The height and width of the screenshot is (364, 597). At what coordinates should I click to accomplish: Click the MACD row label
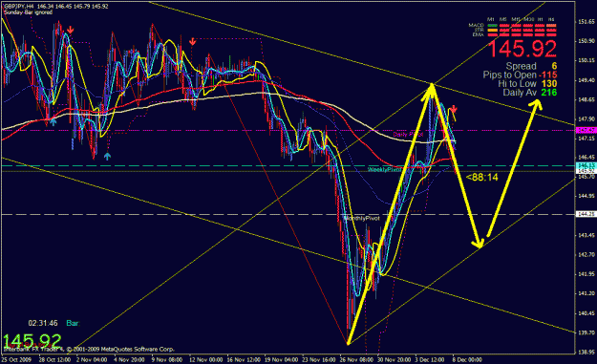point(476,26)
